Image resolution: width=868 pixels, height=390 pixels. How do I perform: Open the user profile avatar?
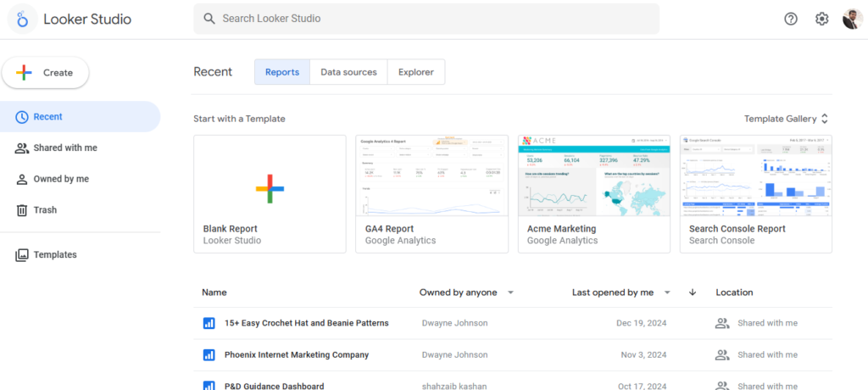pos(853,19)
